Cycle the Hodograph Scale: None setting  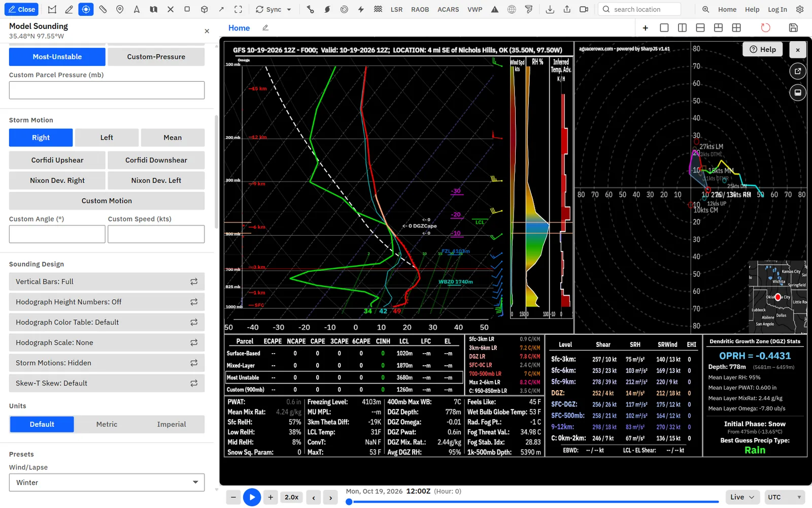[107, 342]
